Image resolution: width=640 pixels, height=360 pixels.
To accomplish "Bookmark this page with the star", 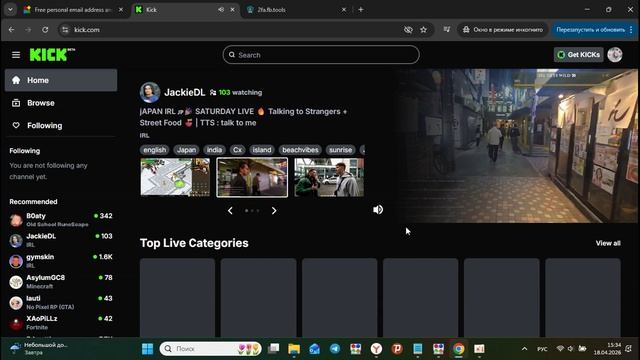I will tap(424, 30).
